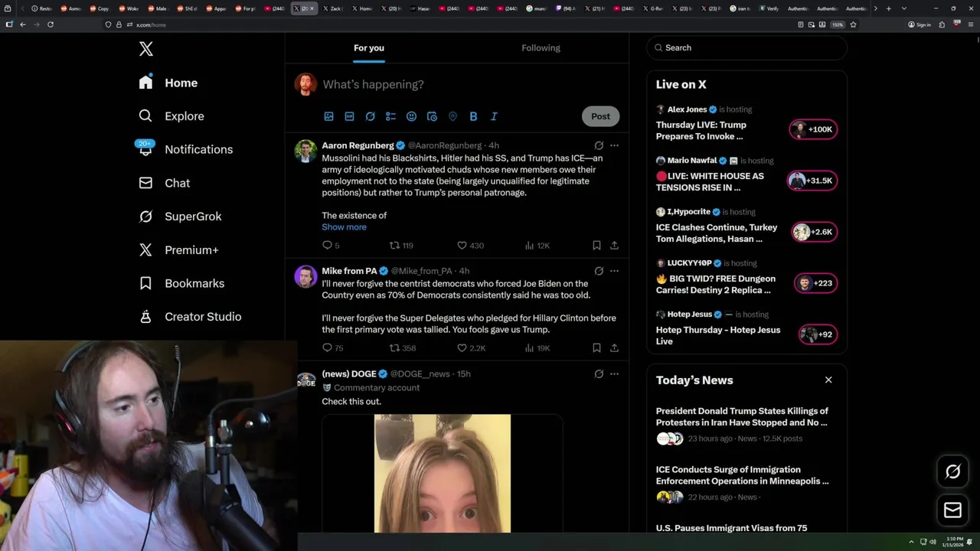
Task: Bookmark Mike from PA's post
Action: [596, 348]
